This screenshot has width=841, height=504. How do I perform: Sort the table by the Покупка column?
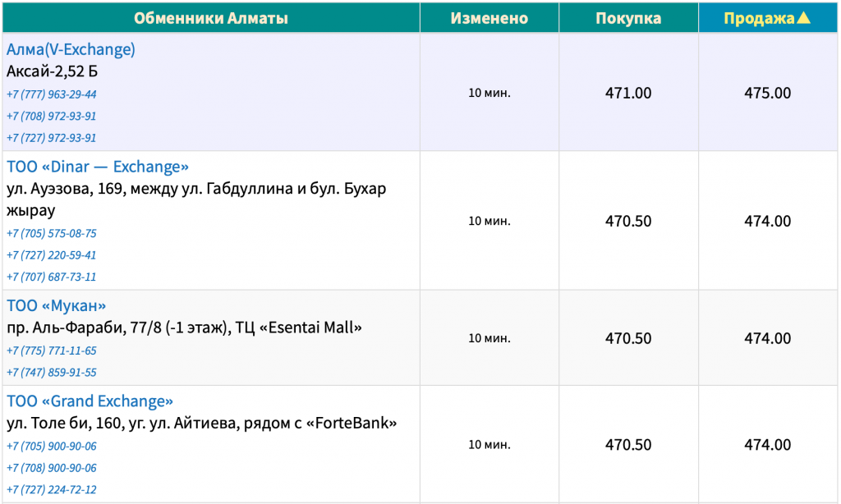click(628, 18)
